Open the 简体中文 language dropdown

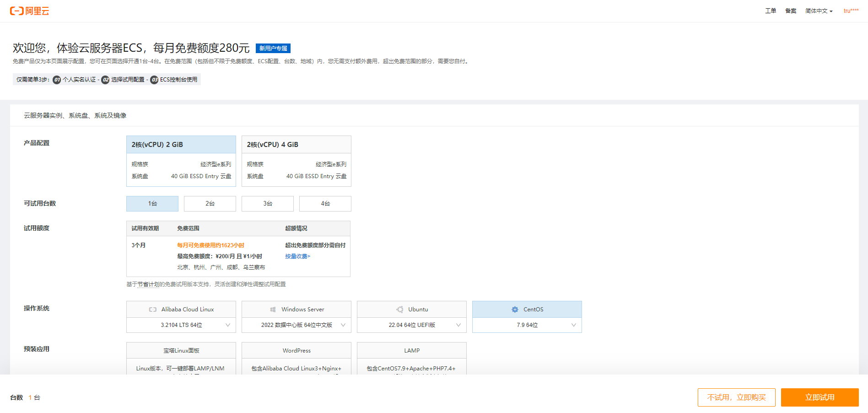click(x=819, y=11)
